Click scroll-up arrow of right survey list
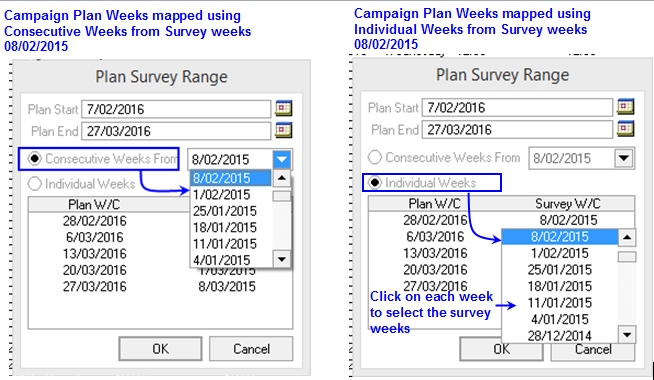 627,237
